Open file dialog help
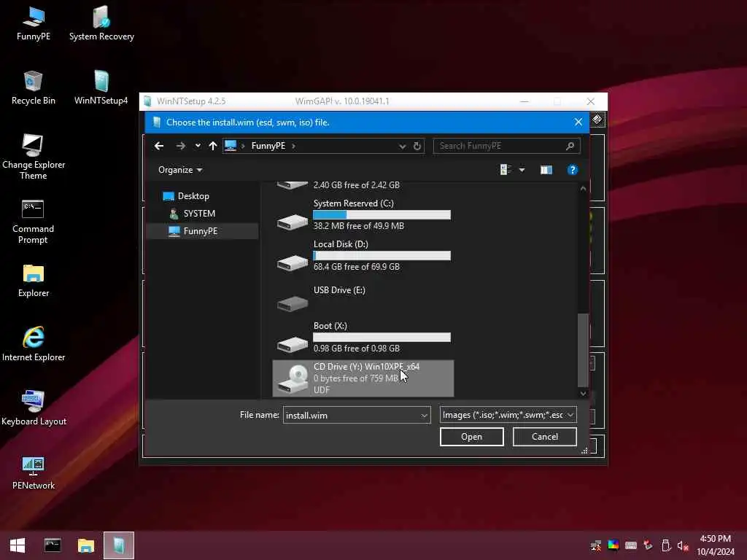Screen dimensions: 747x560 573,170
